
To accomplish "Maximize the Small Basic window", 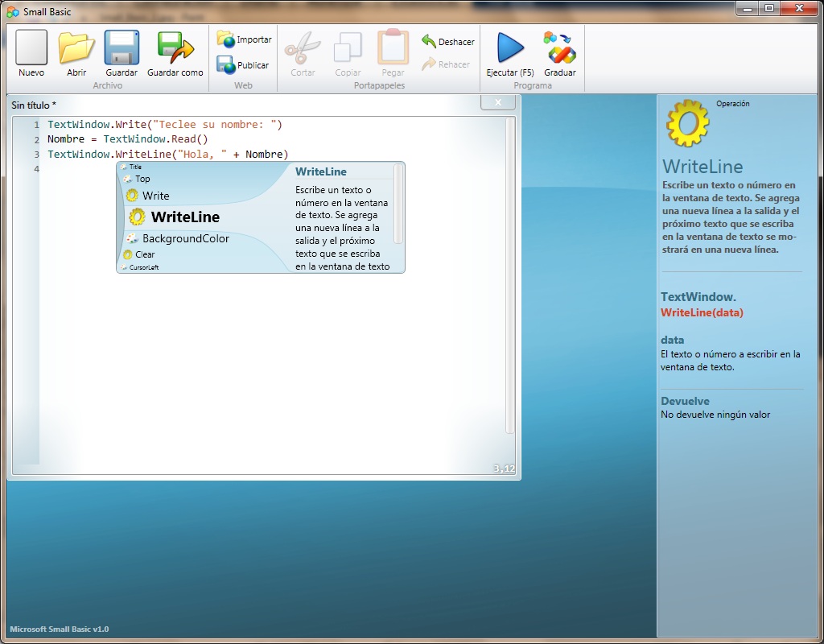I will [x=769, y=8].
